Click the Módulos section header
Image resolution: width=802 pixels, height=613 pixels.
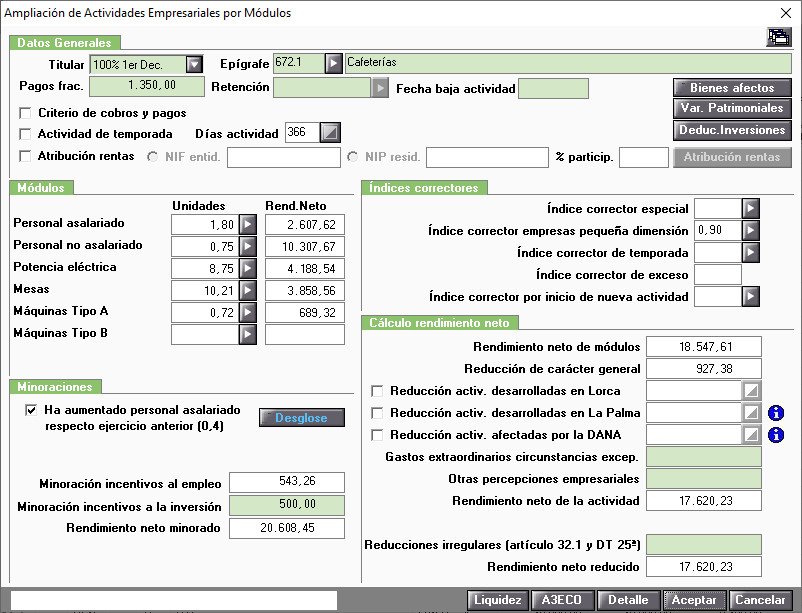tap(41, 187)
